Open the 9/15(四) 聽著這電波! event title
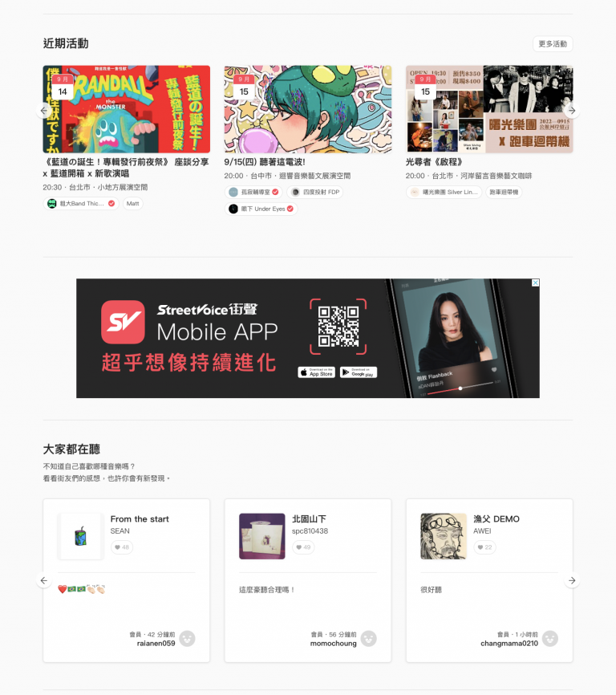 (265, 162)
